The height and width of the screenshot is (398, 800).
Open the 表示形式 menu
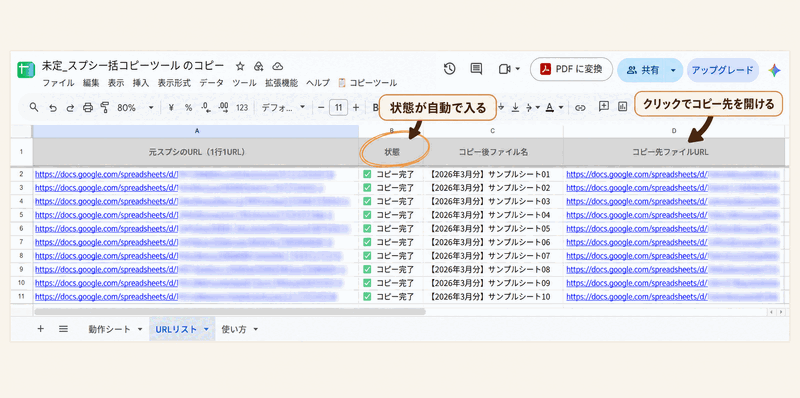(x=174, y=83)
